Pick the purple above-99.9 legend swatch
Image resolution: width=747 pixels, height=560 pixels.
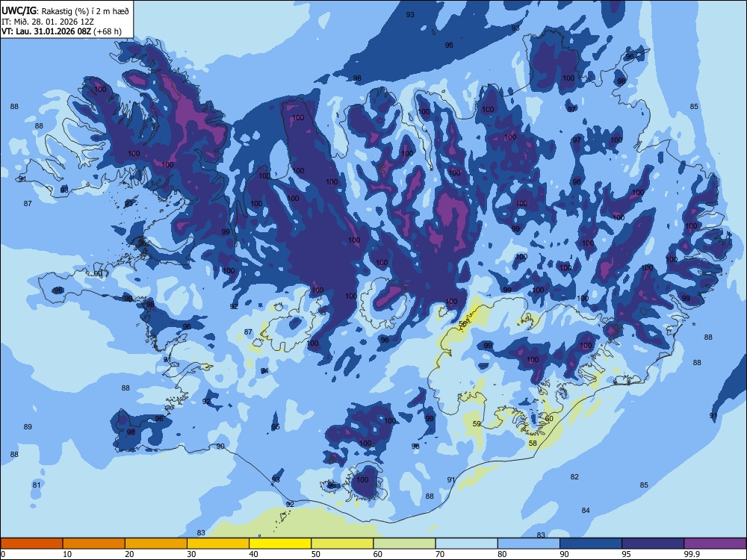coord(715,544)
